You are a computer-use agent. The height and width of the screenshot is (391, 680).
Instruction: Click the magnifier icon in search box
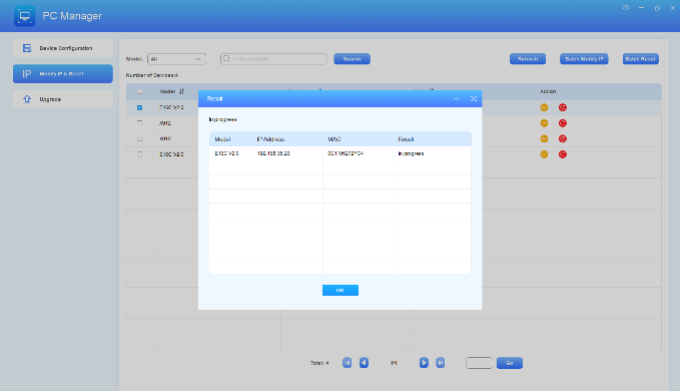(226, 59)
